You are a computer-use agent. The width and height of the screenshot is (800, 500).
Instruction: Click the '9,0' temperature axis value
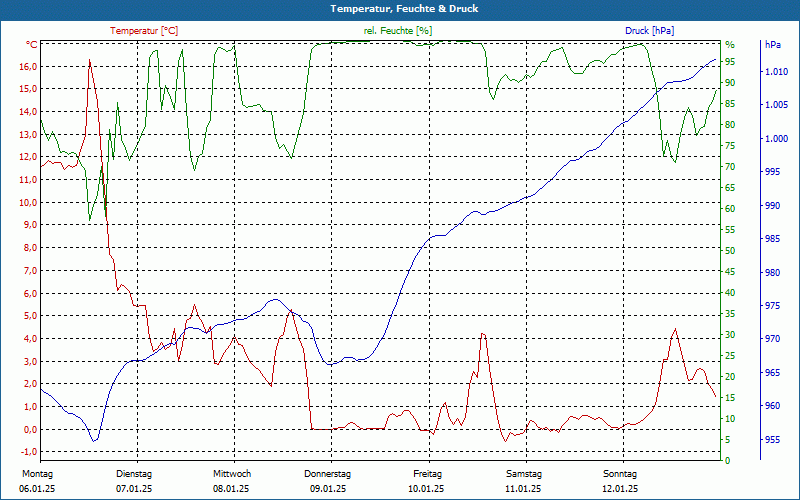30,224
